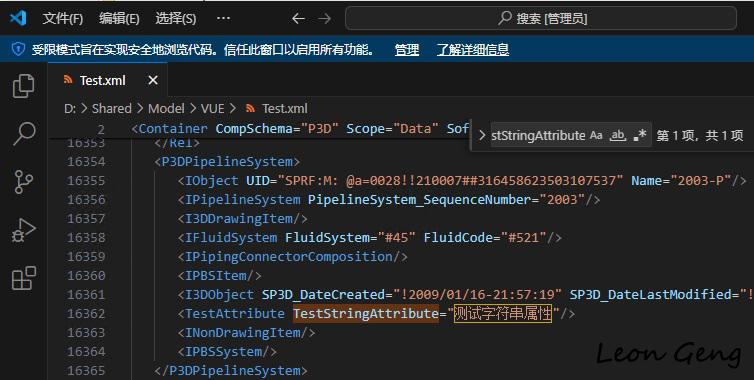Open the 编辑(E) menu
The image size is (754, 380).
[119, 18]
